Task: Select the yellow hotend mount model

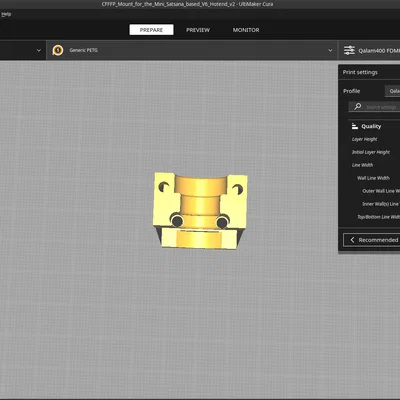Action: 200,210
